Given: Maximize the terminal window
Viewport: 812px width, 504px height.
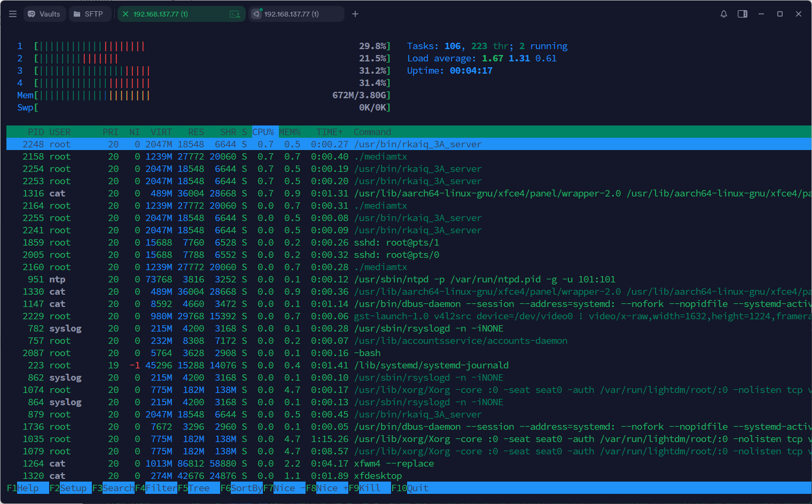Looking at the screenshot, I should coord(780,14).
